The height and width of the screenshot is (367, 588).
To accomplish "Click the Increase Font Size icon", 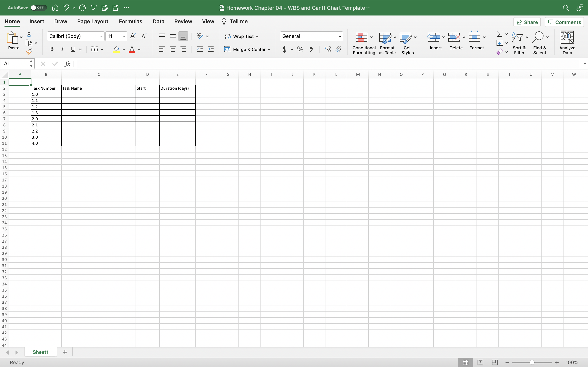I will (x=133, y=36).
